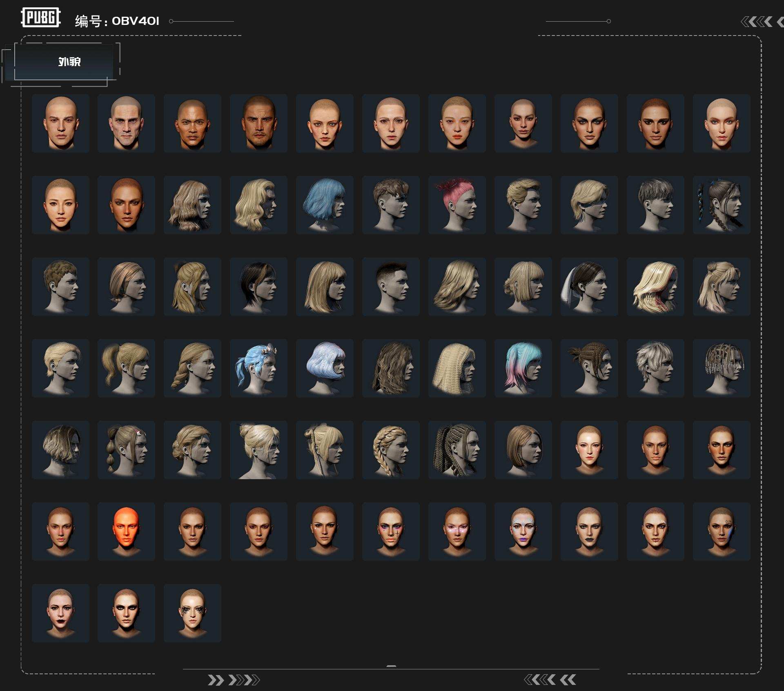Click the ID text 编号: OBV40I
The height and width of the screenshot is (691, 784).
pos(117,21)
